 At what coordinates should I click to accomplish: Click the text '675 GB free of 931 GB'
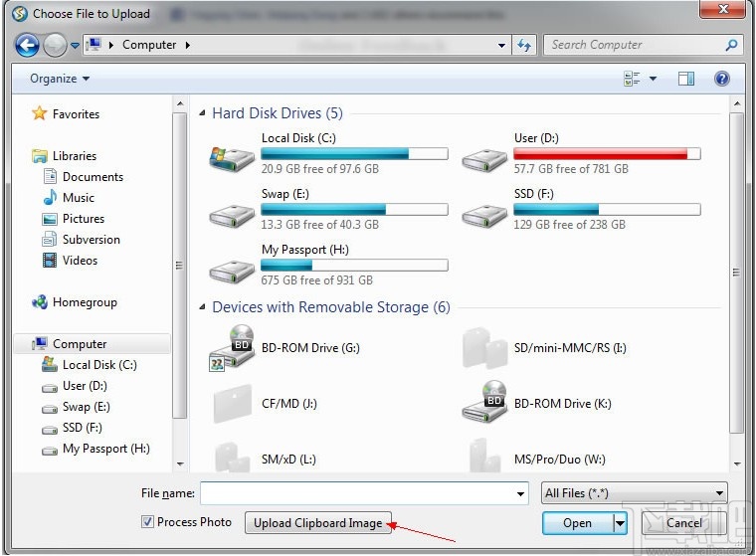pos(316,280)
